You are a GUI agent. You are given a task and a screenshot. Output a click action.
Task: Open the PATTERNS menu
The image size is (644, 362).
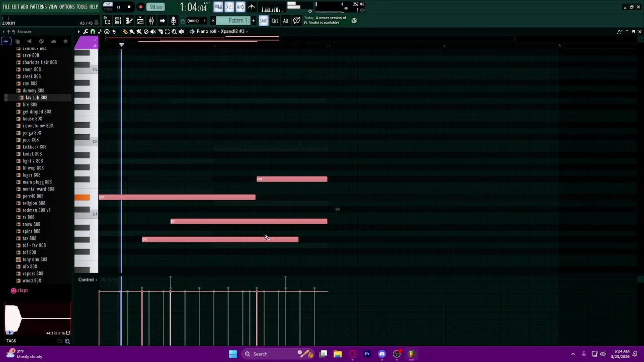(38, 7)
